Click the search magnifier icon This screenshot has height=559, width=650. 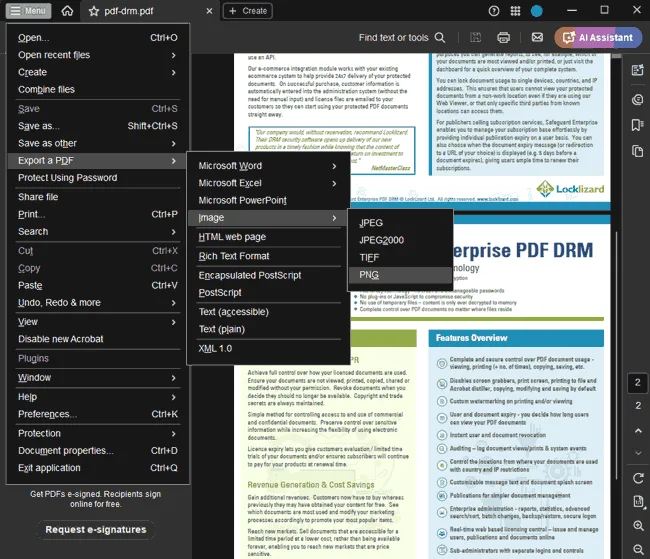click(x=440, y=38)
